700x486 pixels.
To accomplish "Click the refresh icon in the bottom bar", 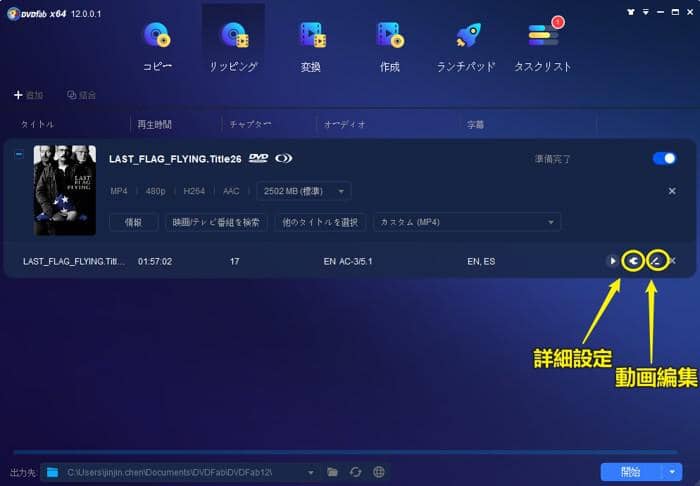I will (355, 472).
